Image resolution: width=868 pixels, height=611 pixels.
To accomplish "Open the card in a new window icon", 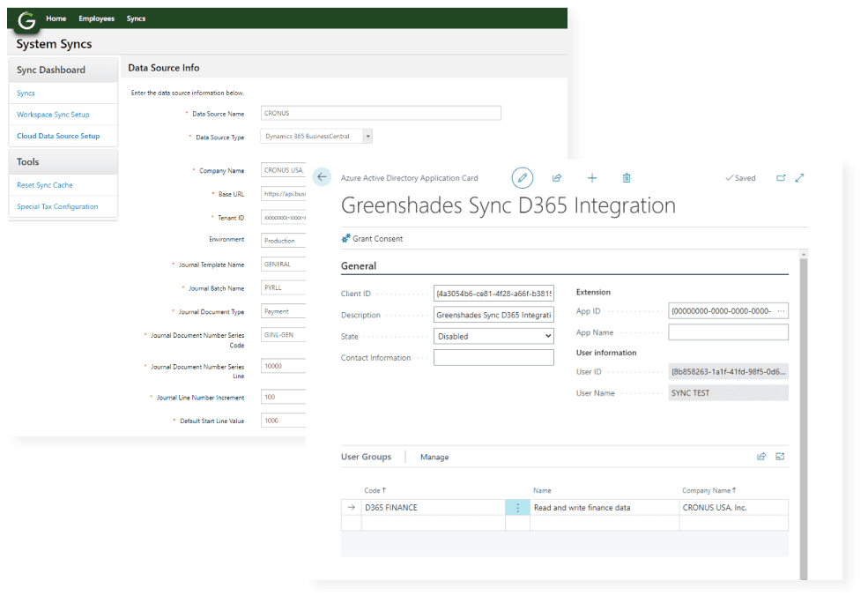I will point(781,177).
